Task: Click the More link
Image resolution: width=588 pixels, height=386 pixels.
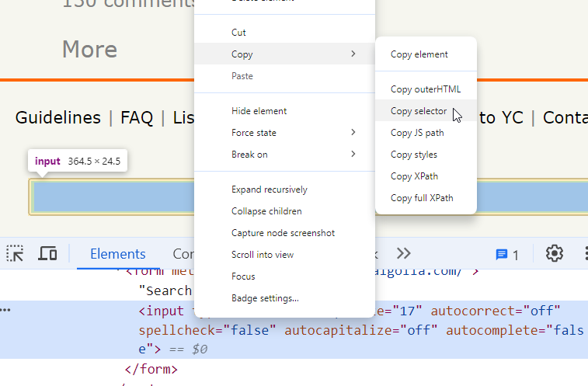Action: tap(89, 50)
